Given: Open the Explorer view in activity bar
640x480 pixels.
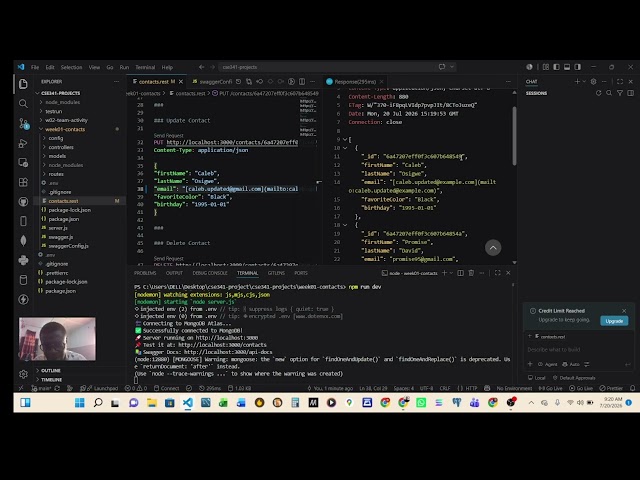Looking at the screenshot, I should tap(23, 84).
